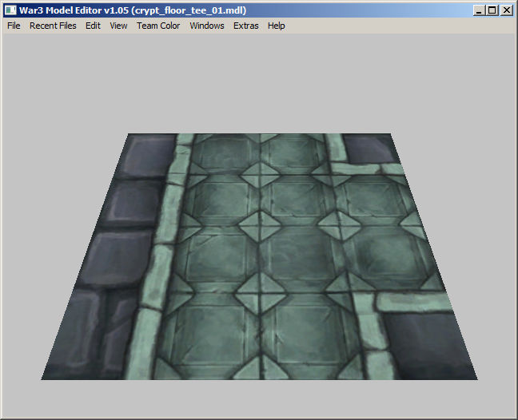Click the window title text crypt_floor_tee_01.mdl
This screenshot has width=518, height=420.
tap(190, 10)
